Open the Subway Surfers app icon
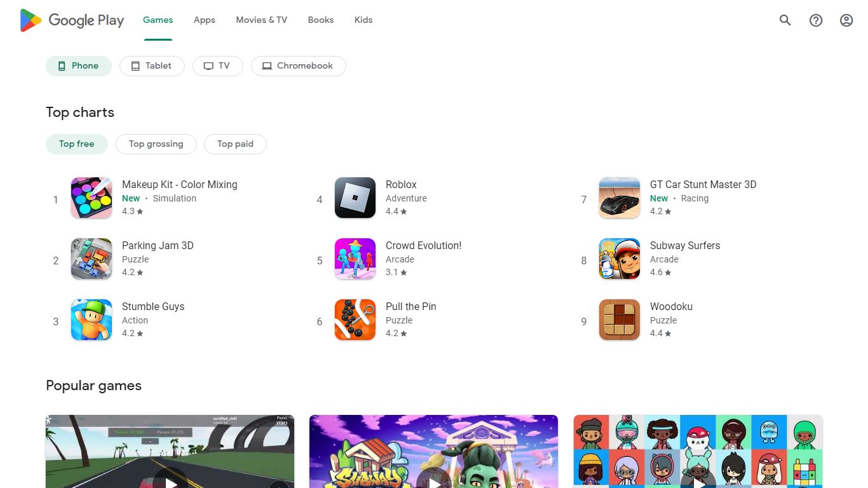Screen dimensions: 868x488 click(620, 259)
